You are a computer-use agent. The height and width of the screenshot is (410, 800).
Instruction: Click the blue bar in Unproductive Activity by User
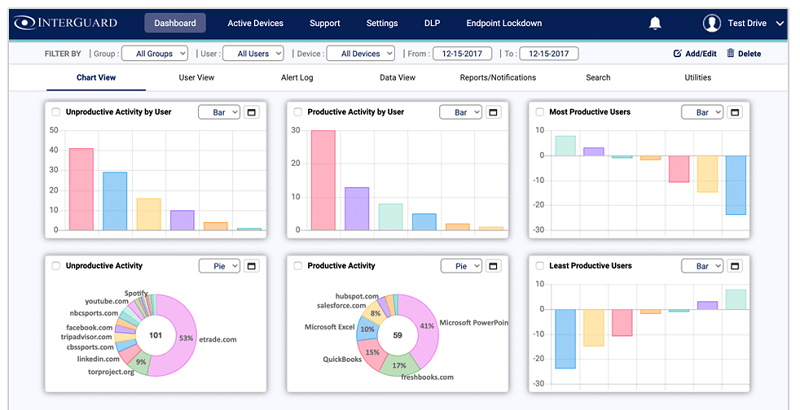[115, 201]
